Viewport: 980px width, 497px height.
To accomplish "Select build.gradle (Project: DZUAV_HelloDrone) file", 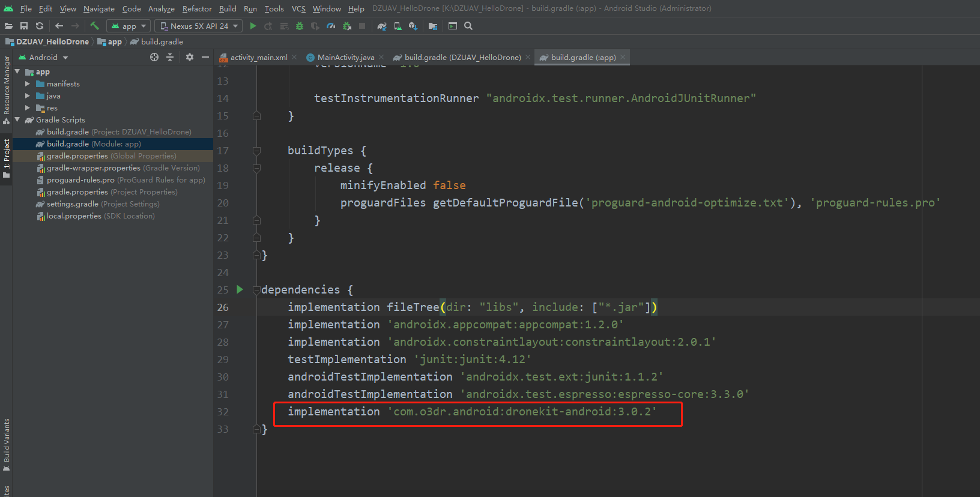I will pyautogui.click(x=113, y=131).
